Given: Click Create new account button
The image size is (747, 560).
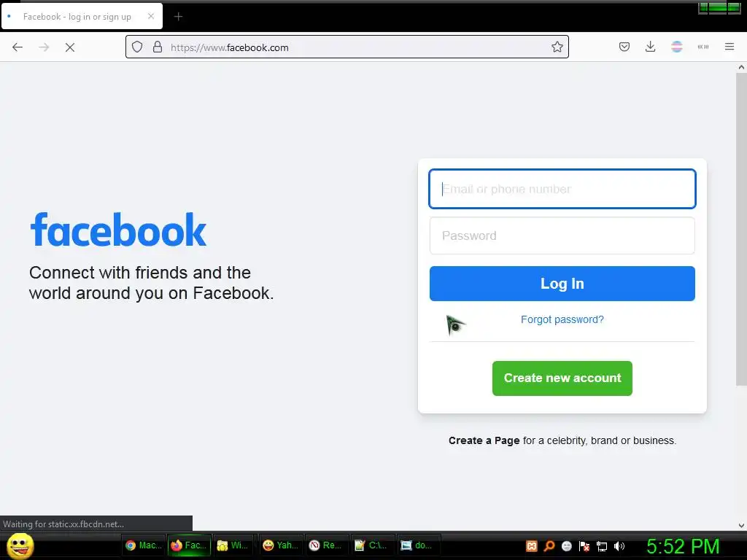Looking at the screenshot, I should [562, 378].
